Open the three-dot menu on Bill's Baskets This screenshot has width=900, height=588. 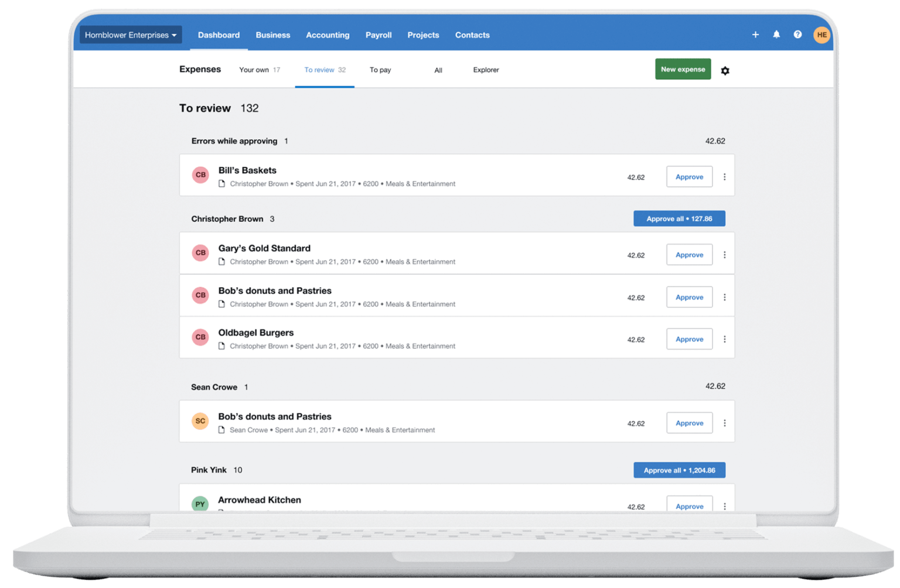pos(725,176)
